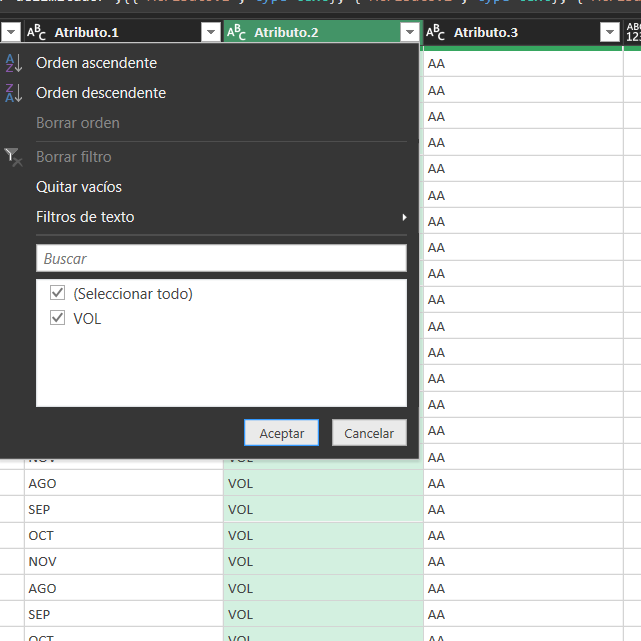The height and width of the screenshot is (641, 641).
Task: Close the Atributo.2 filter dropdown arrow
Action: click(409, 33)
